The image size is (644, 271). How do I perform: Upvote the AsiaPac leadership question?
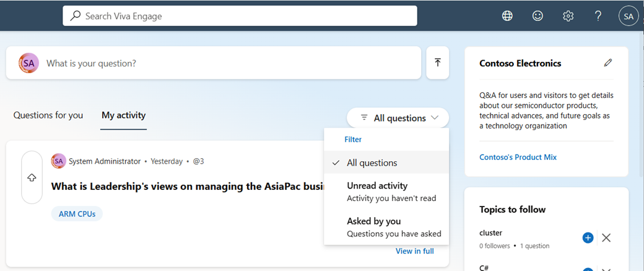[32, 177]
